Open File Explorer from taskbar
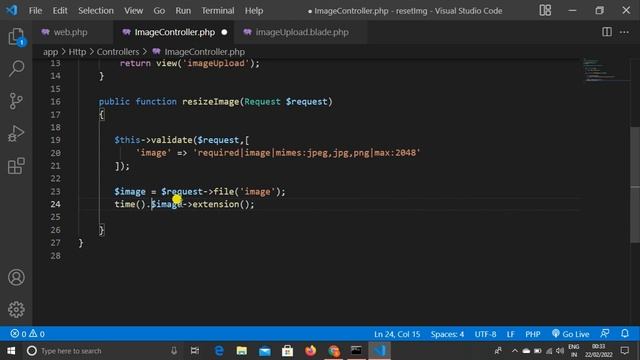This screenshot has width=640, height=360. point(242,351)
